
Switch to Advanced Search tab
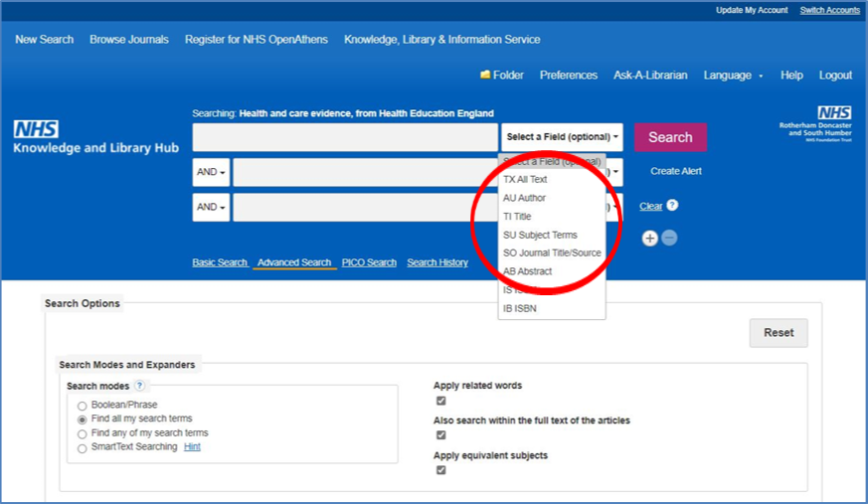[x=294, y=262]
